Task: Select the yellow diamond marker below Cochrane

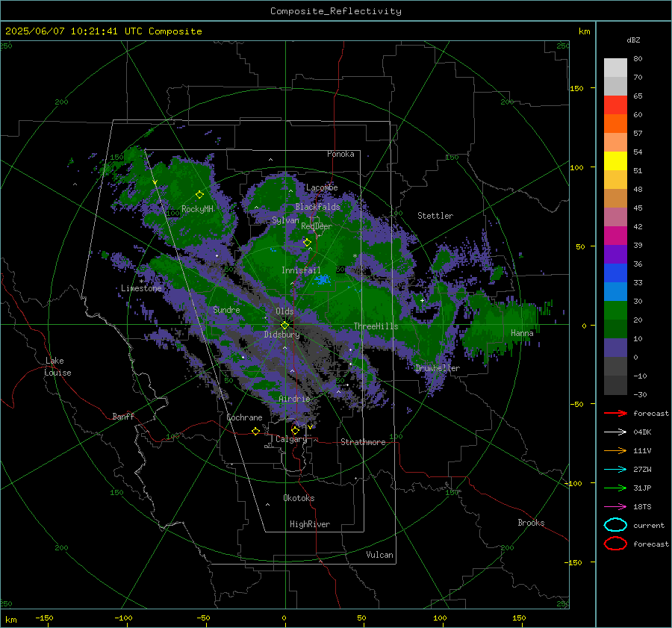Action: pyautogui.click(x=255, y=432)
